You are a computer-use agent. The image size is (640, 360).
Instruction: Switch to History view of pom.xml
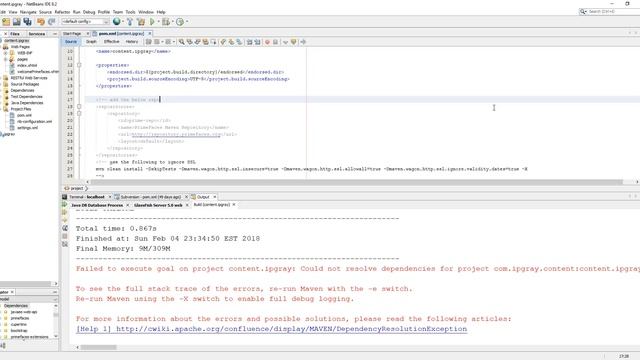[x=131, y=42]
